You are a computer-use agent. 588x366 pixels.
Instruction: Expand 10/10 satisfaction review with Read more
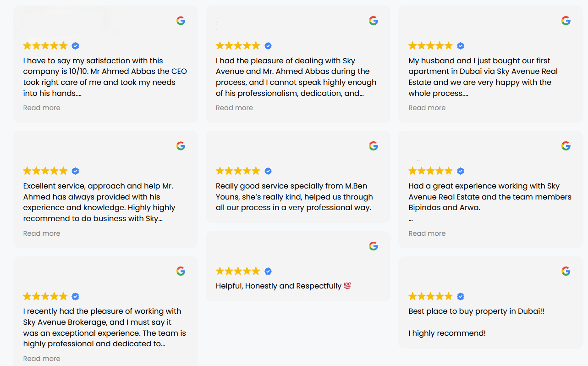[42, 108]
